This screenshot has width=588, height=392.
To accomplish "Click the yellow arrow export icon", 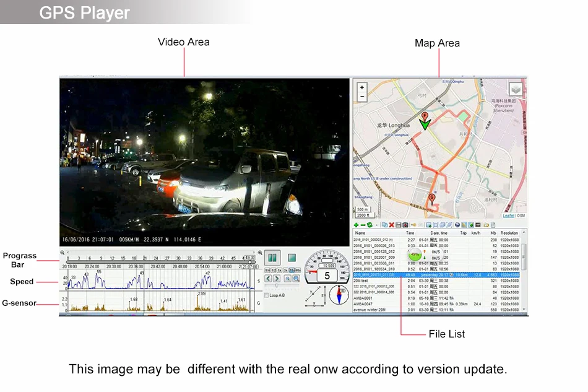I will click(x=413, y=225).
